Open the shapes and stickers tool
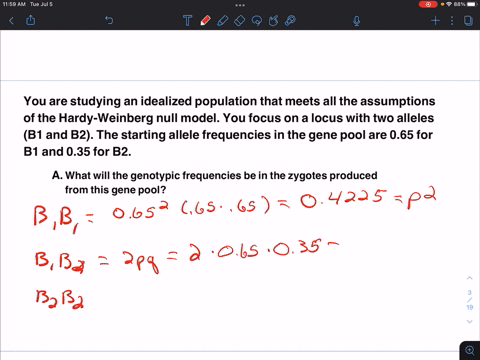Screen dimensions: 480x360 273,21
